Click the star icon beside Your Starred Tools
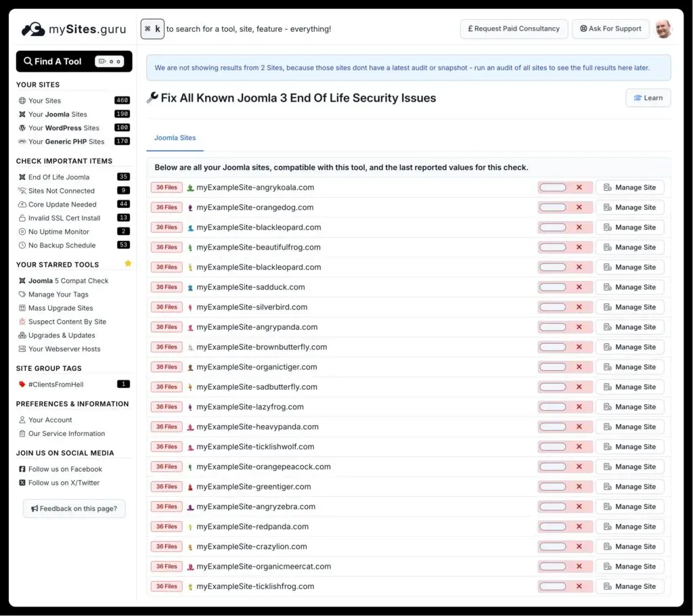 click(x=128, y=263)
